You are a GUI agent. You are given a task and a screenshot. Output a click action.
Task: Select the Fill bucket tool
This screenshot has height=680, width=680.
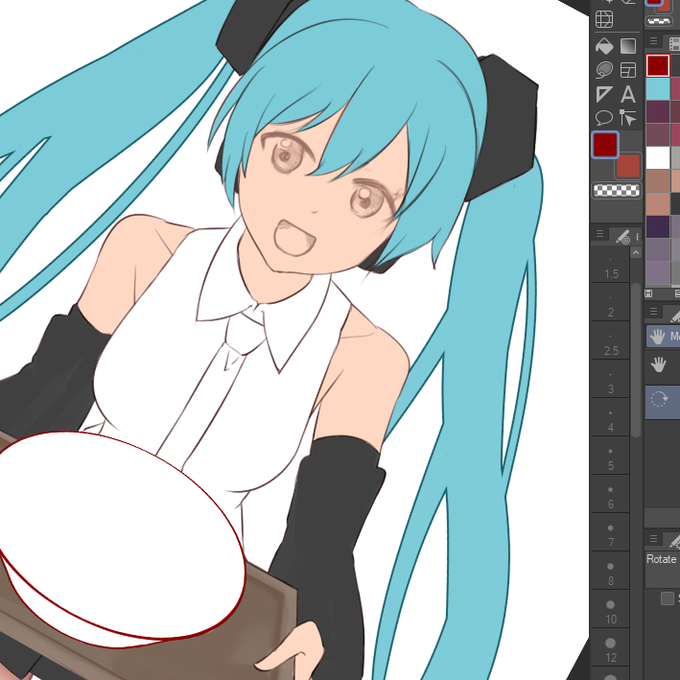pos(604,46)
